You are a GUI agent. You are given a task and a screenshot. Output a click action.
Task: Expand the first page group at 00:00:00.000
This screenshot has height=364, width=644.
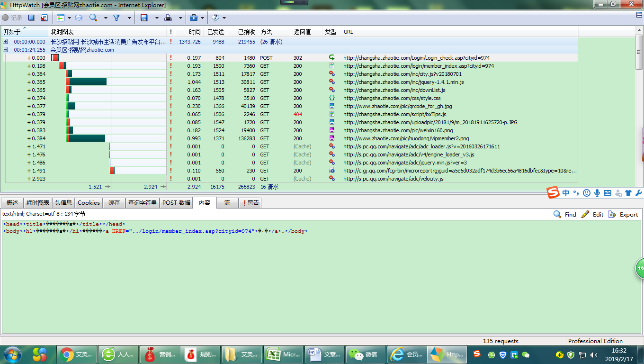(6, 42)
